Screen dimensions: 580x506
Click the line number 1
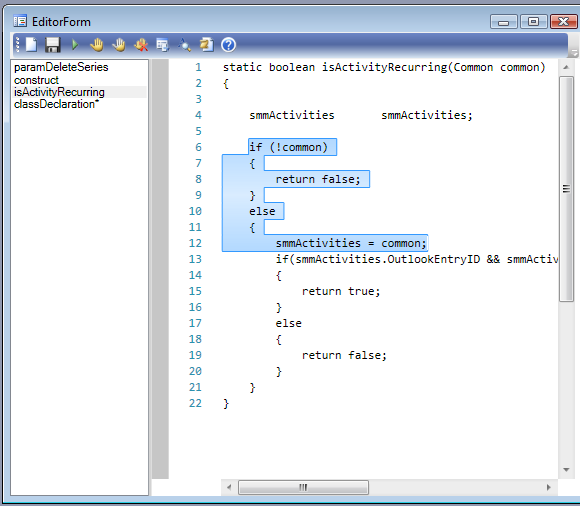[x=198, y=67]
